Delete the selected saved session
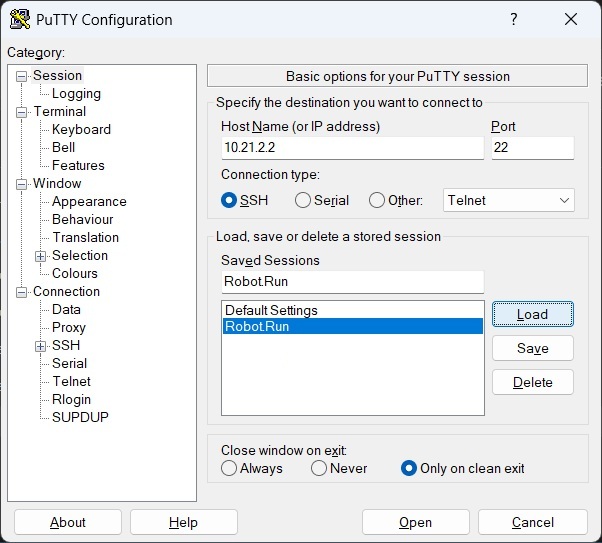The image size is (602, 543). tap(532, 382)
